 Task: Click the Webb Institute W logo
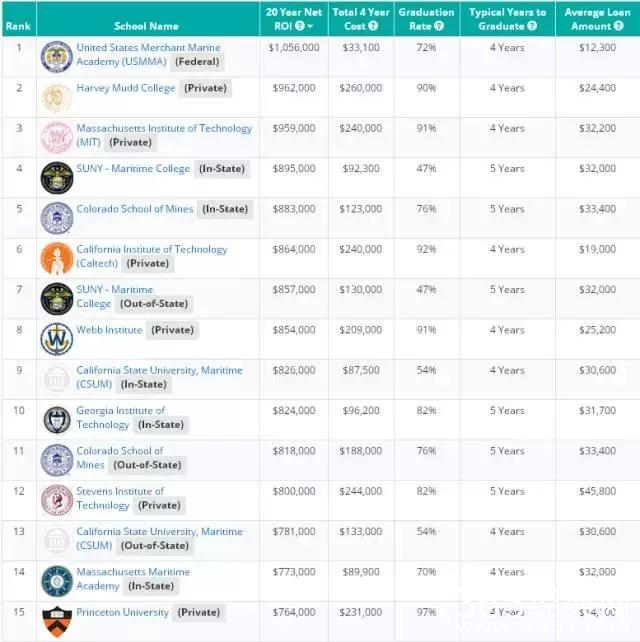pos(57,339)
